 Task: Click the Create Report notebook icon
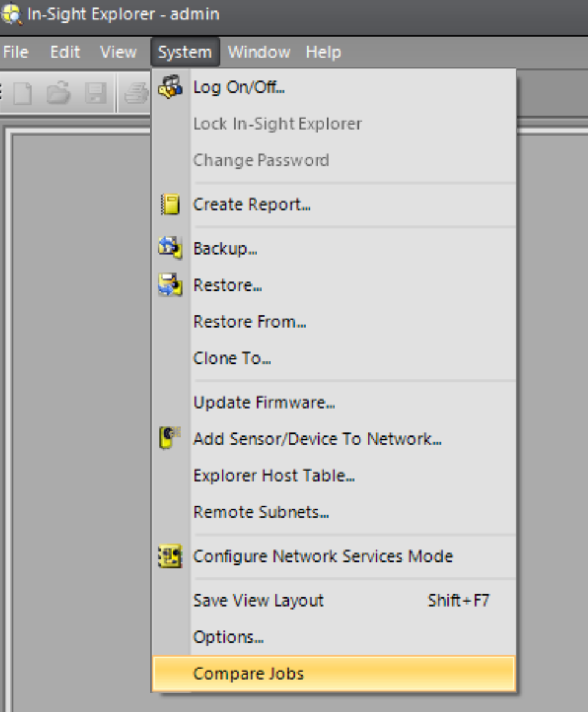[170, 205]
